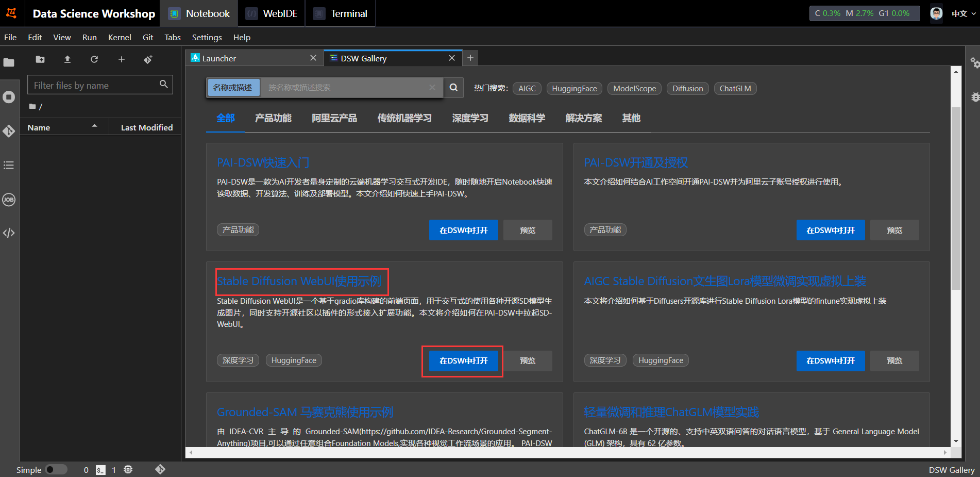Click the ChatGLM hot search tag
Screen dimensions: 980x477
coord(735,89)
